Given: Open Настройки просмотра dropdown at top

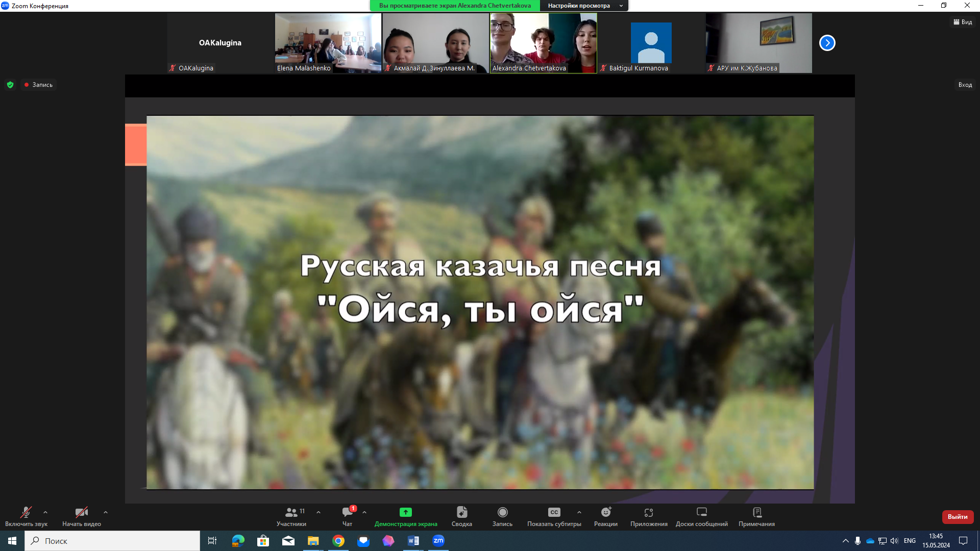Looking at the screenshot, I should point(584,6).
